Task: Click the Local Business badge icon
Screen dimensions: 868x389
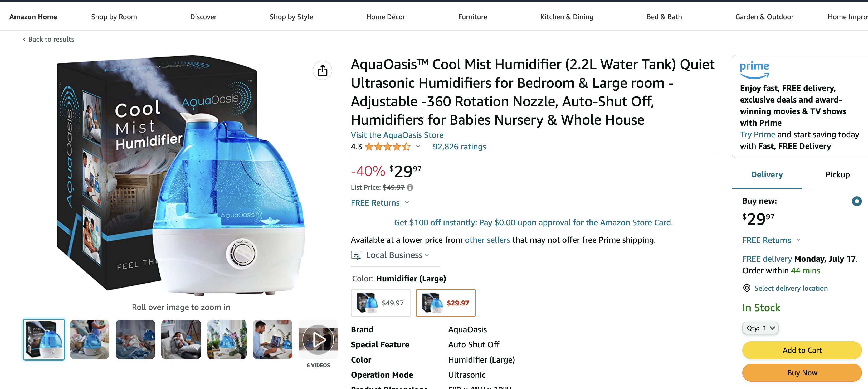Action: point(356,255)
